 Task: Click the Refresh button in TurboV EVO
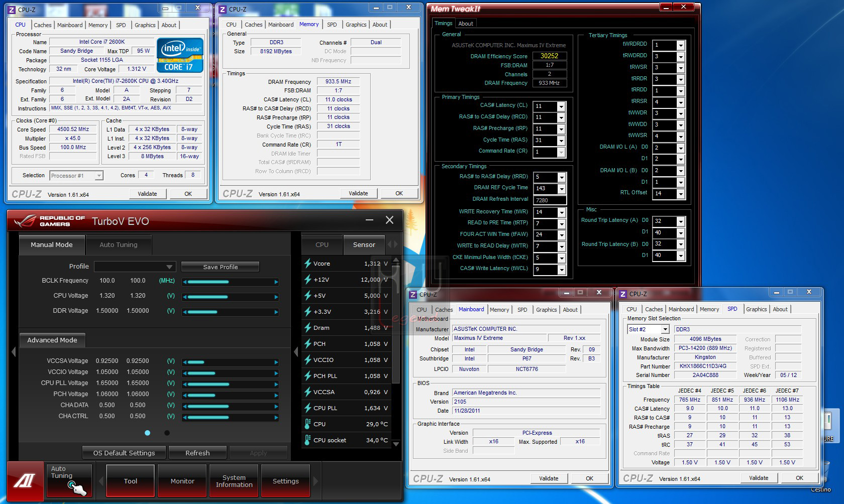point(197,453)
